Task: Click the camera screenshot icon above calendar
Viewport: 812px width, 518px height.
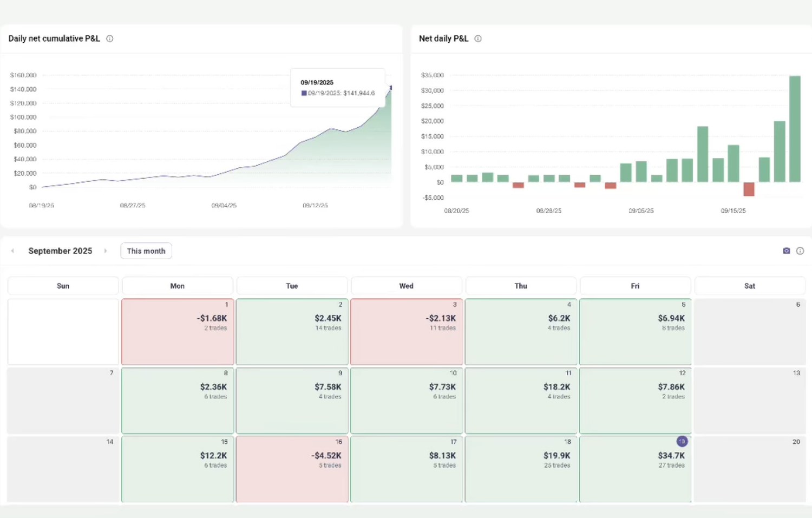Action: pyautogui.click(x=787, y=251)
